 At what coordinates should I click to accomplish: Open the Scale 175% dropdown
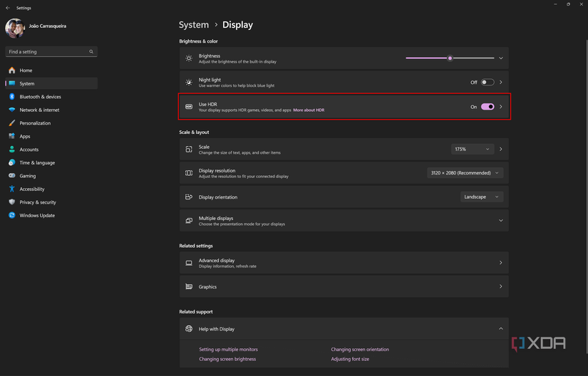[473, 149]
